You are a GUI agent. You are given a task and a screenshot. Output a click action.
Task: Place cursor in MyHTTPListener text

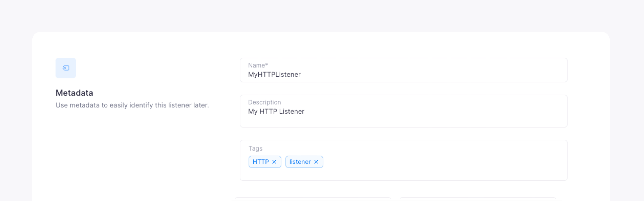(x=274, y=75)
